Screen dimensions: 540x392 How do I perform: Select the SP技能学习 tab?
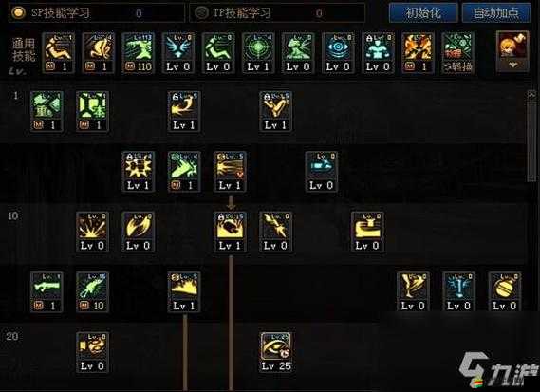point(97,13)
